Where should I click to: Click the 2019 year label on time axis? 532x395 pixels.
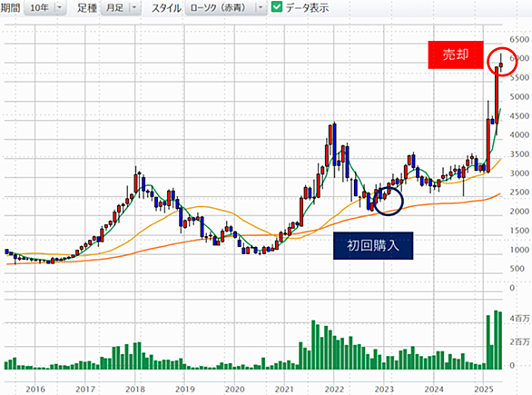pyautogui.click(x=185, y=389)
